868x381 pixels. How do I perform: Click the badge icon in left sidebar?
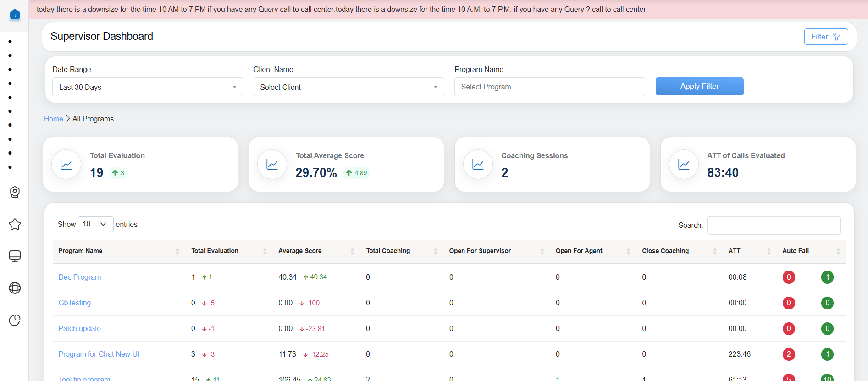[x=15, y=192]
